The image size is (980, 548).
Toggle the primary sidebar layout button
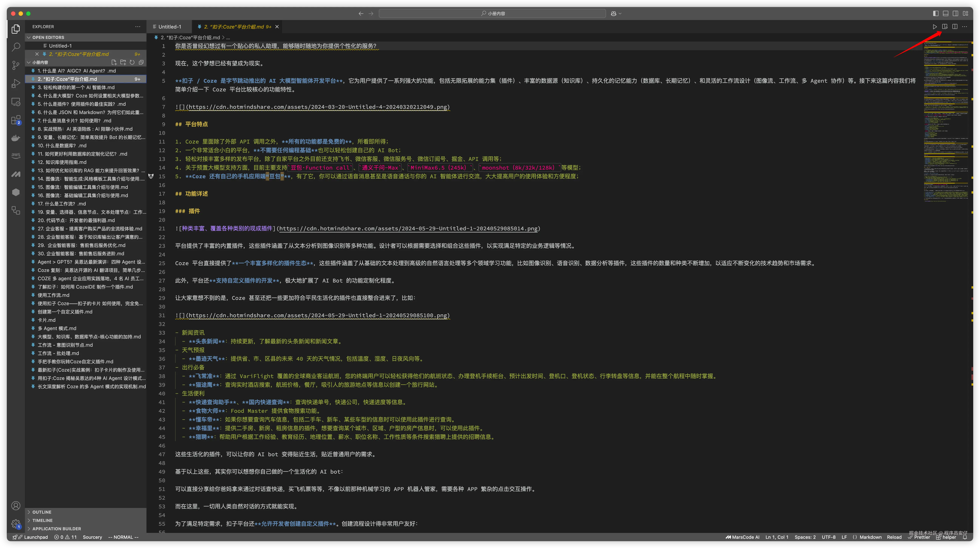pyautogui.click(x=935, y=13)
